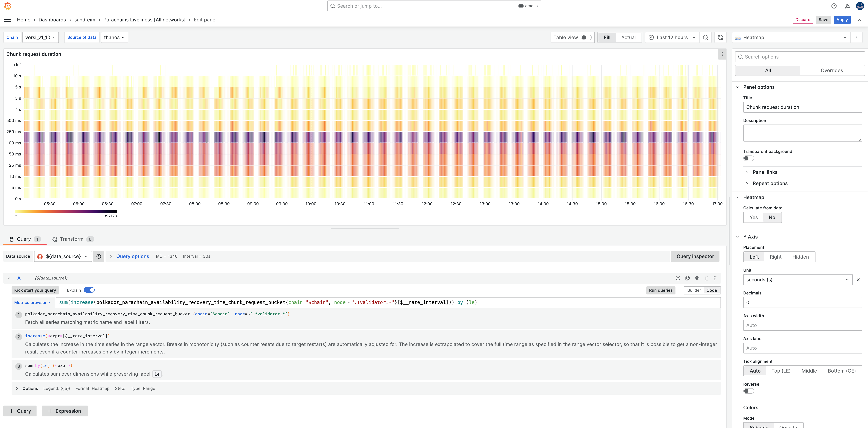Turn off the Explain switch
The width and height of the screenshot is (868, 428).
click(x=89, y=290)
